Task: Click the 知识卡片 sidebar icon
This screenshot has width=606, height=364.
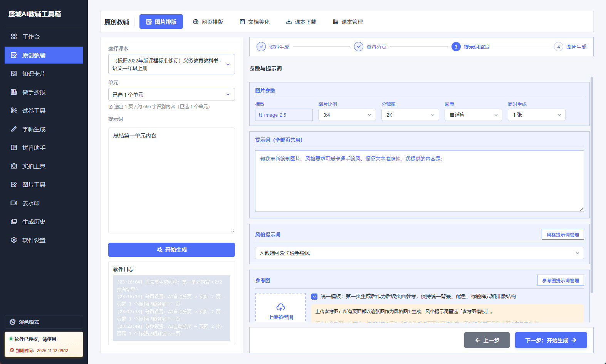Action: pos(14,74)
